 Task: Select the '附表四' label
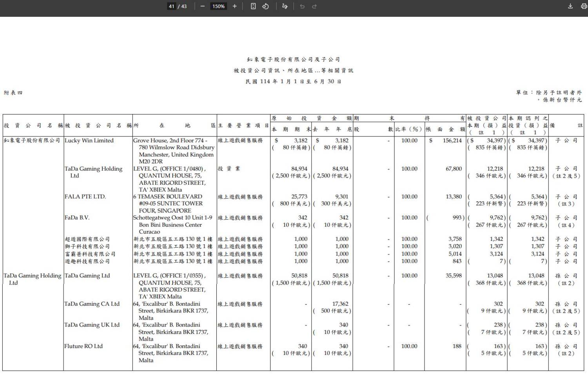(13, 93)
